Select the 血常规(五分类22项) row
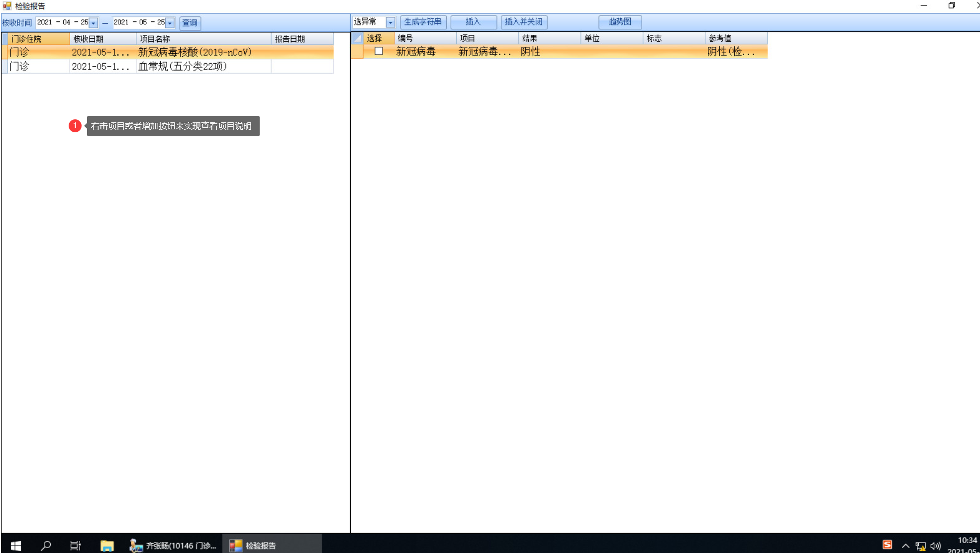This screenshot has height=553, width=980. [x=182, y=66]
